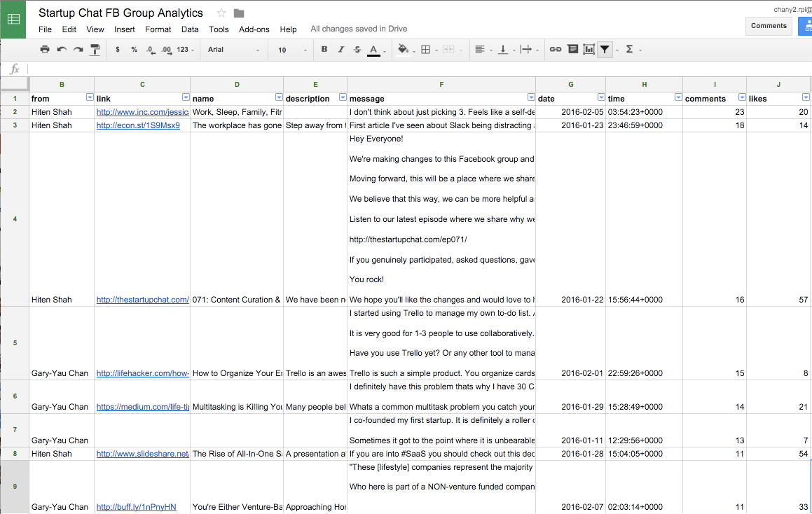Star the Startup Chat FB Group Analytics document
Image resolution: width=812 pixels, height=514 pixels.
tap(221, 13)
